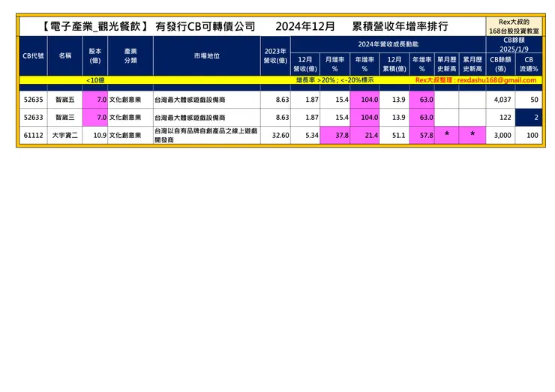Image resolution: width=555 pixels, height=392 pixels.
Task: Select the name cell 智崴三
Action: pyautogui.click(x=64, y=118)
